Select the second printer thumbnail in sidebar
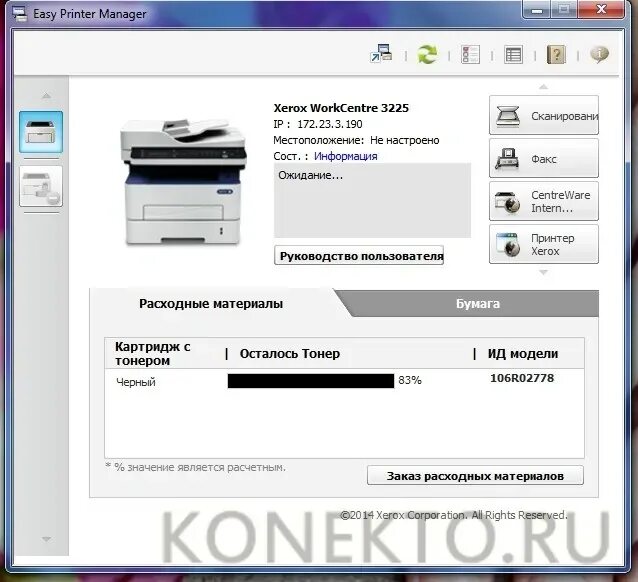Viewport: 638px width, 582px height. tap(41, 186)
